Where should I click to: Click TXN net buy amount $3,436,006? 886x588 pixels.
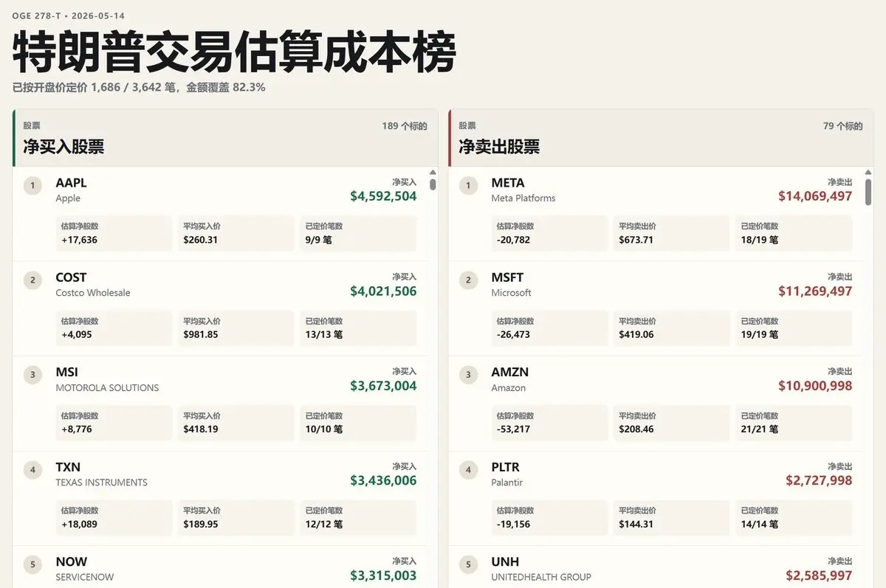tap(383, 481)
